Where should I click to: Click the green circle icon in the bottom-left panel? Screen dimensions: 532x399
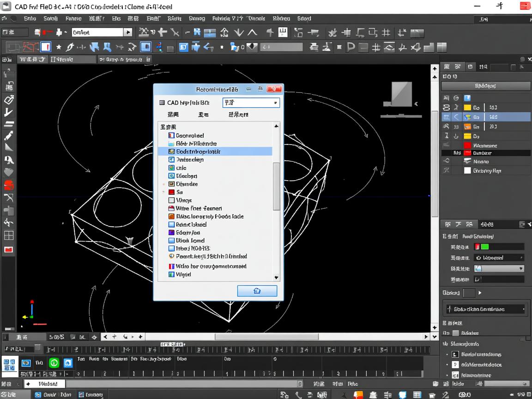click(x=54, y=363)
